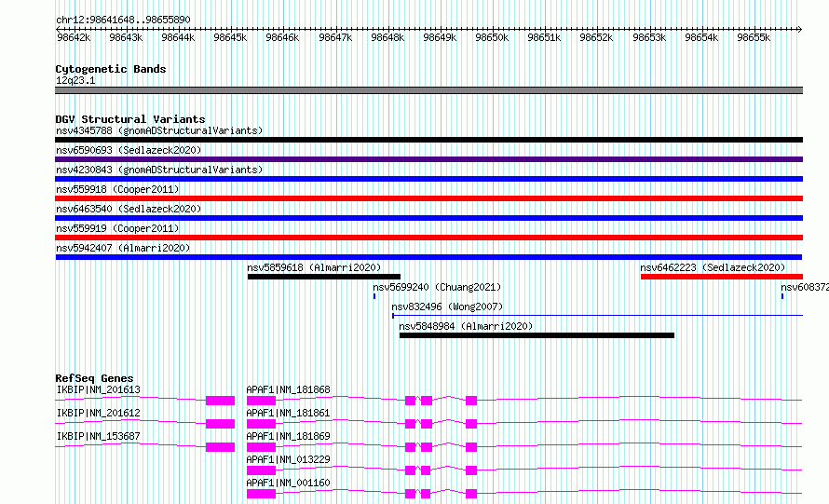Viewport: 829px width, 504px height.
Task: Click the 98650k ruler tick label
Action: pos(492,37)
